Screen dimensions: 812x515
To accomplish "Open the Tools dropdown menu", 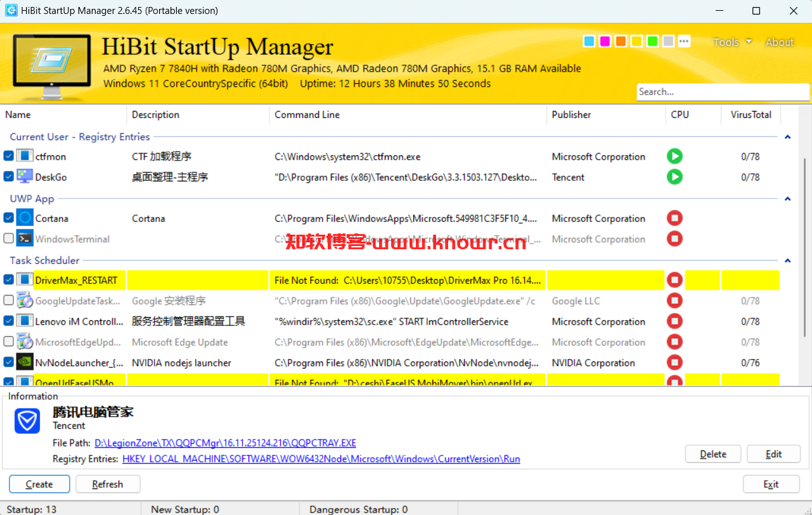I will pyautogui.click(x=732, y=42).
